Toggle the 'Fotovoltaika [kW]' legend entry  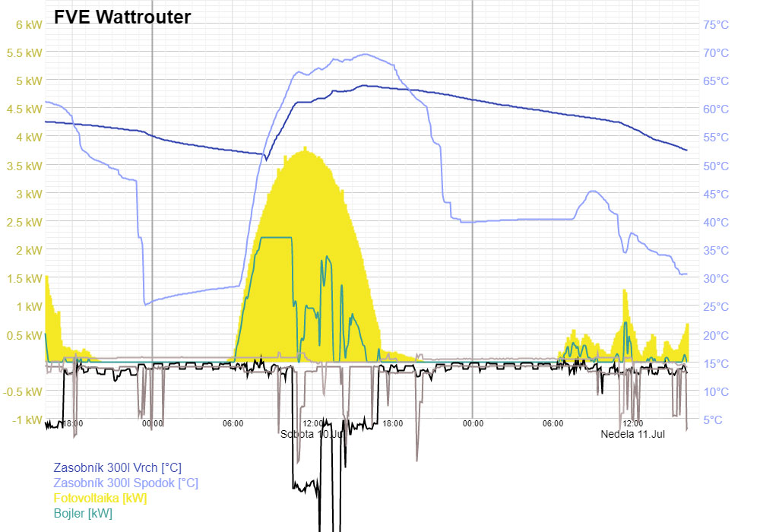100,498
